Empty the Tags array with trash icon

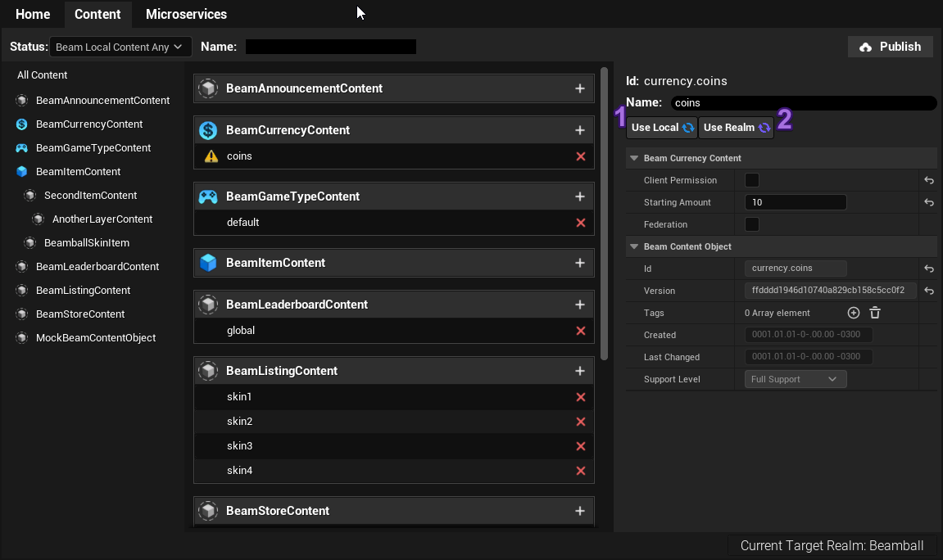click(x=874, y=313)
